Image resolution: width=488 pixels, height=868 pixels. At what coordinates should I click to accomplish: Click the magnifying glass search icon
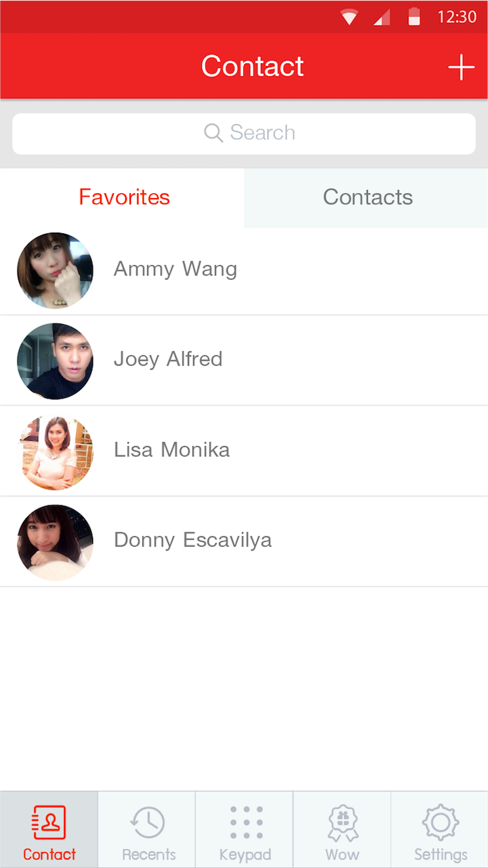(x=213, y=133)
